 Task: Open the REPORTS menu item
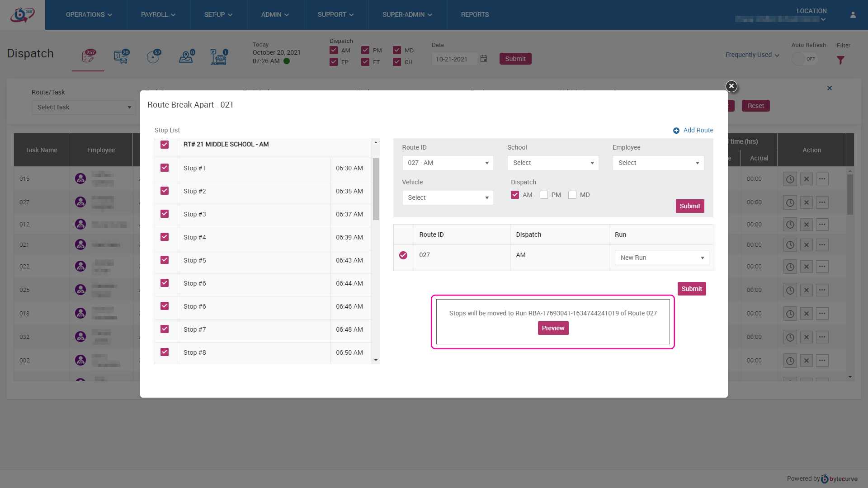point(475,15)
